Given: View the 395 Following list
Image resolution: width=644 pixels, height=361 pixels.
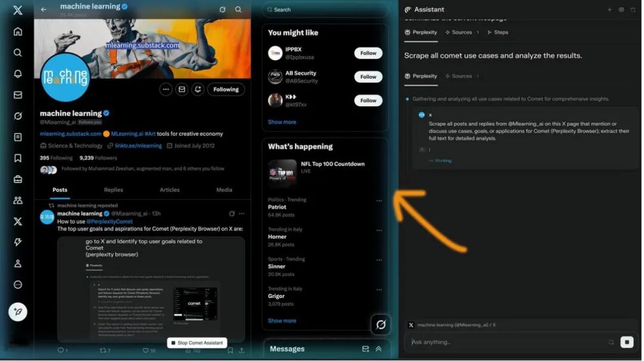Looking at the screenshot, I should point(56,158).
